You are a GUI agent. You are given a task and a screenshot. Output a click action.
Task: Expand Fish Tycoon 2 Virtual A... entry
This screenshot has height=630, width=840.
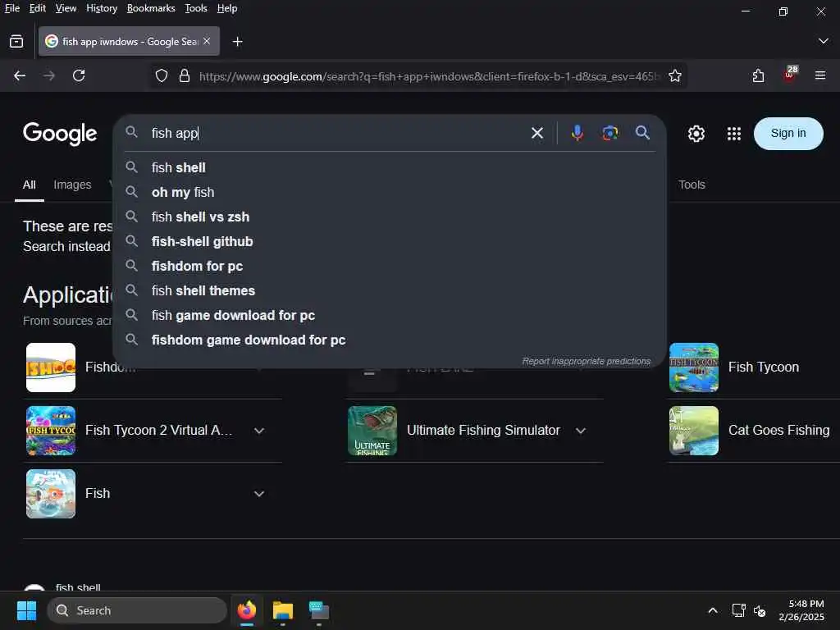[x=259, y=431]
